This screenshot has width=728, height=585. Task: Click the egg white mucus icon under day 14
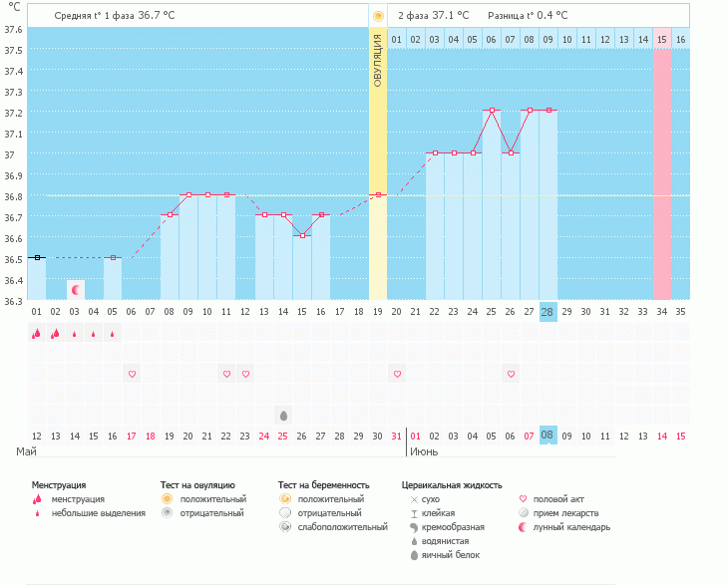tap(283, 415)
